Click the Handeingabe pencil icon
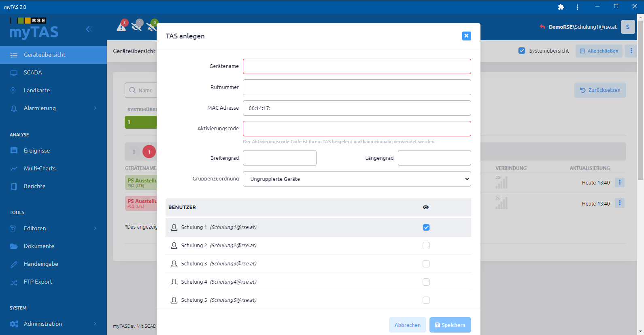The width and height of the screenshot is (644, 335). click(x=14, y=264)
